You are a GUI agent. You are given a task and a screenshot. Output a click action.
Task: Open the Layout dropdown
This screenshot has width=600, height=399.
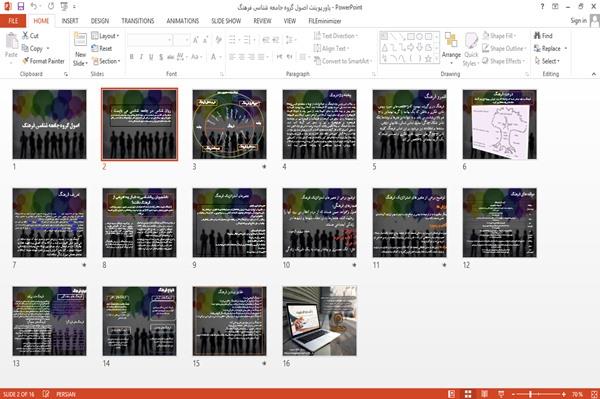105,36
